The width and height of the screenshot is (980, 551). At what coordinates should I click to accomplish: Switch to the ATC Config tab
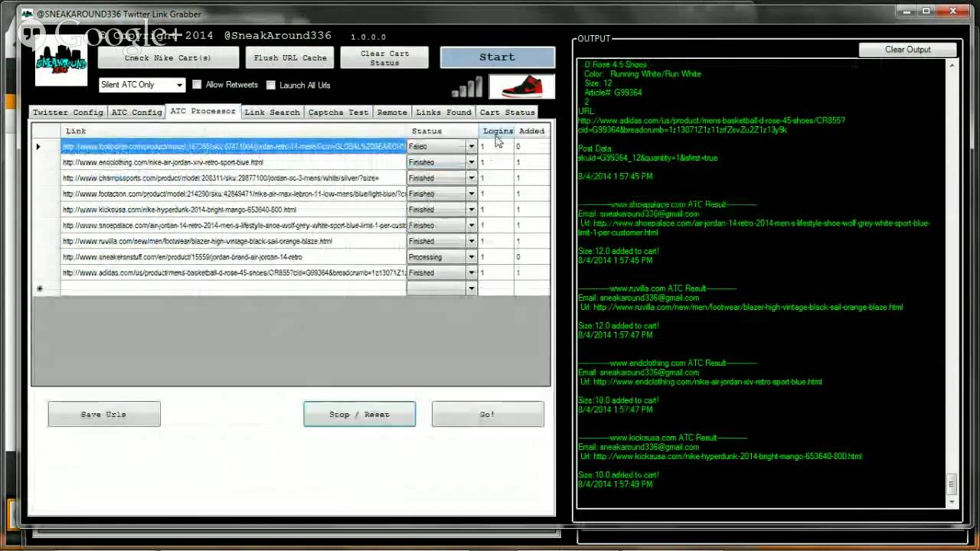point(136,112)
